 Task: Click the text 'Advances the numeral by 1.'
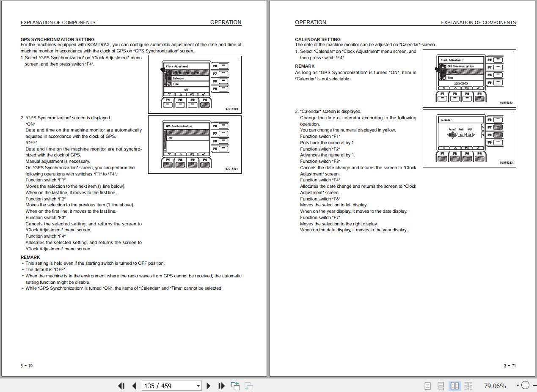tap(328, 155)
